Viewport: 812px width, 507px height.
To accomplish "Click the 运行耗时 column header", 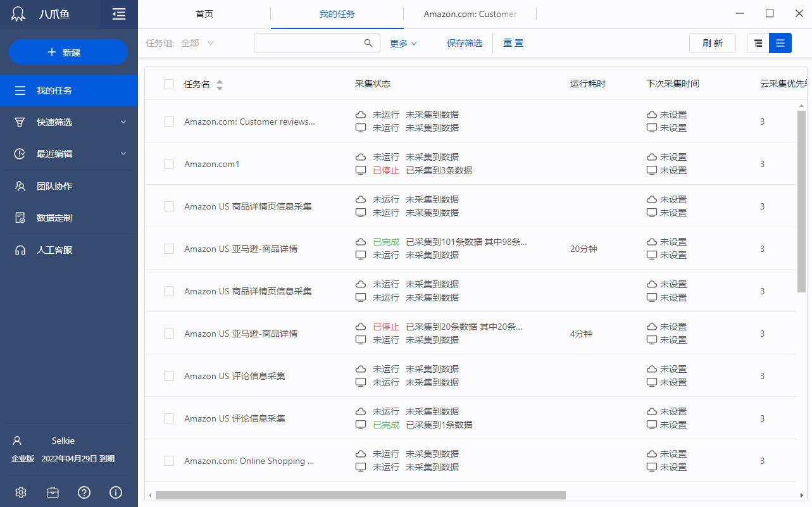I will pos(588,84).
